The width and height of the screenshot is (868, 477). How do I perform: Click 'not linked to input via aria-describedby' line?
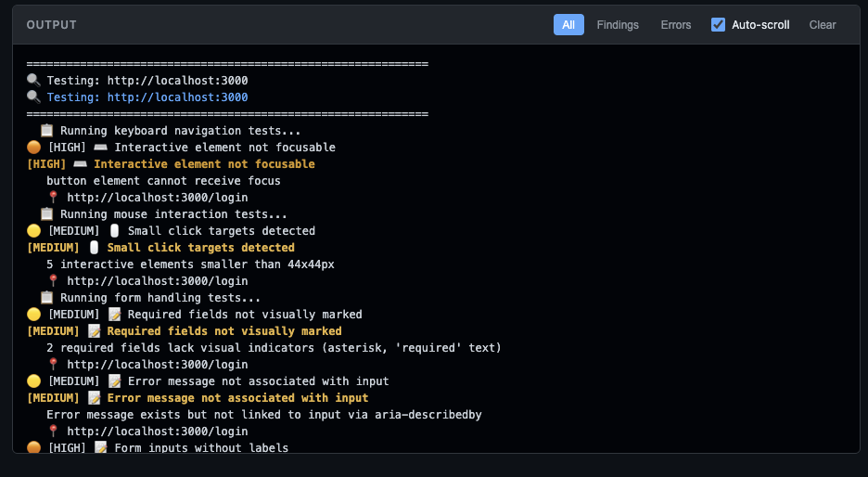[264, 415]
